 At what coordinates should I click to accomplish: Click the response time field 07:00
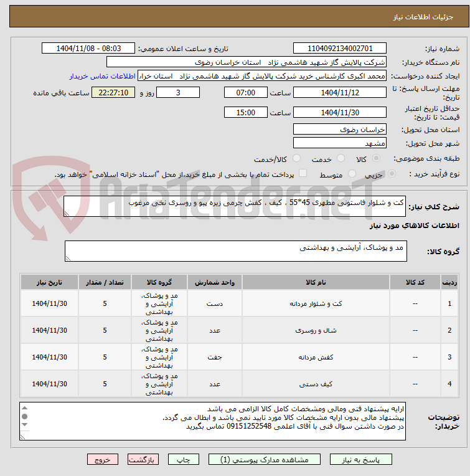(246, 92)
